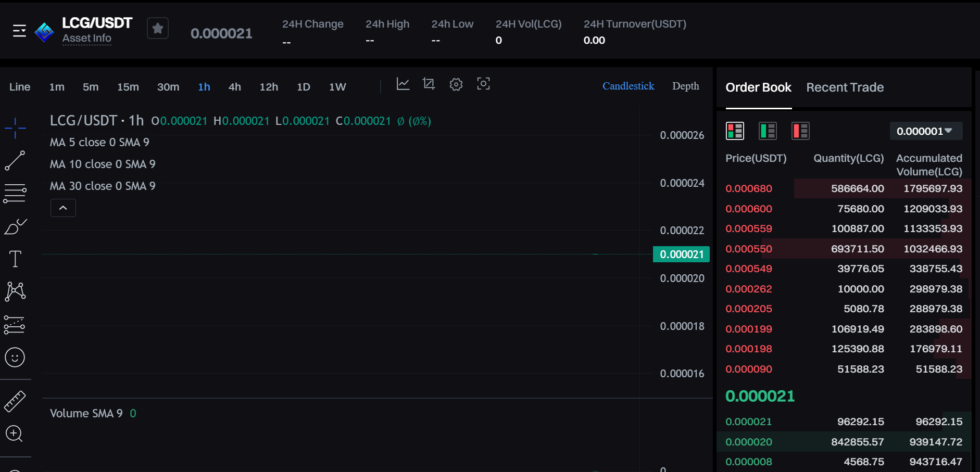This screenshot has height=472, width=980.
Task: Add LCG/USDT to favorites star
Action: [x=158, y=28]
